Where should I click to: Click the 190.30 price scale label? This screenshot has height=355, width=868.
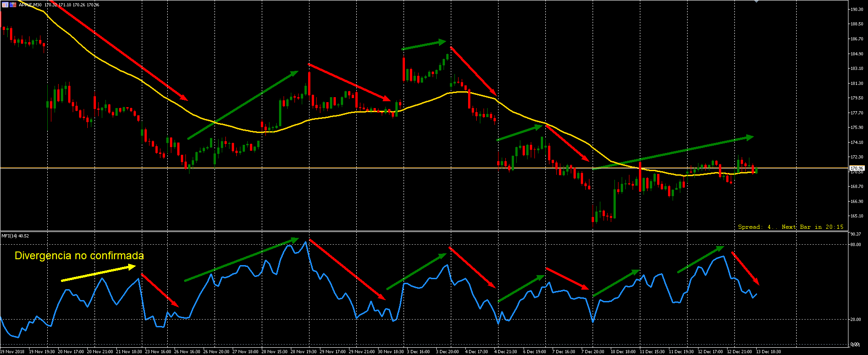point(857,9)
